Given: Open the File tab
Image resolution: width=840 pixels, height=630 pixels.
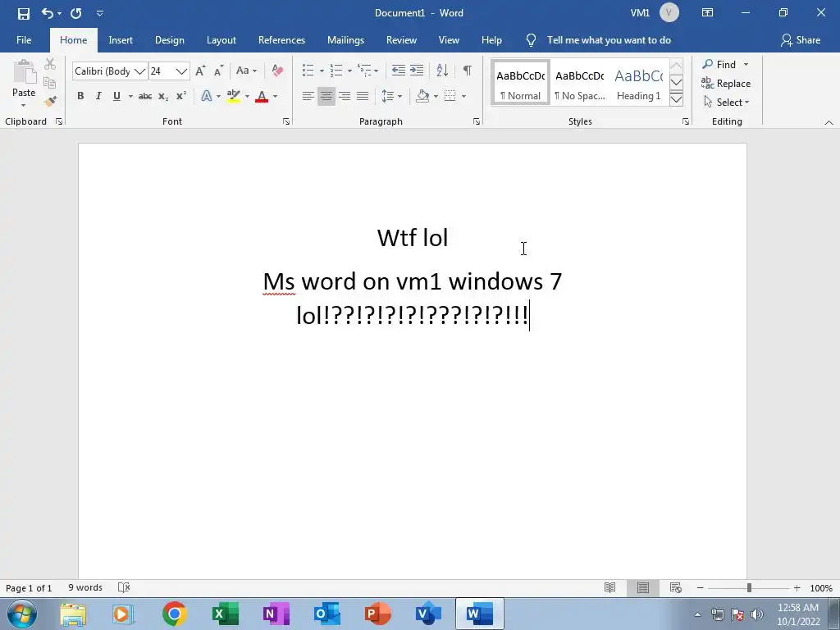Looking at the screenshot, I should click(24, 40).
